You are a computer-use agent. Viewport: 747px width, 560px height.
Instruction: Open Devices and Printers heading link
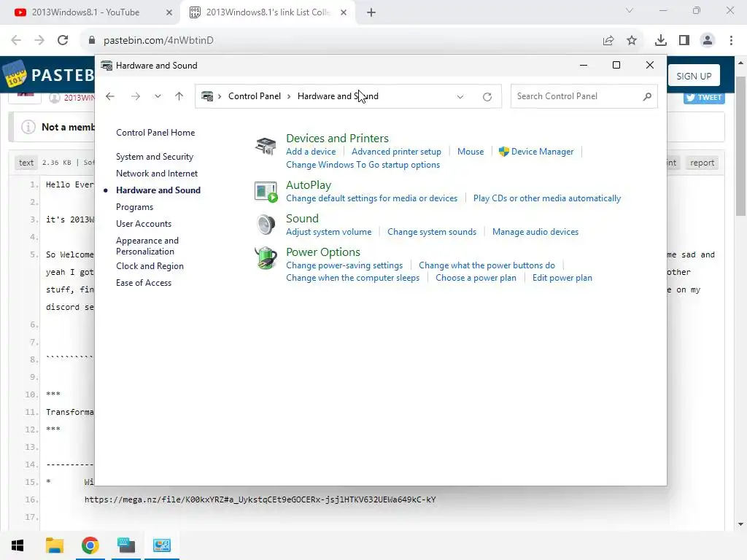tap(337, 138)
